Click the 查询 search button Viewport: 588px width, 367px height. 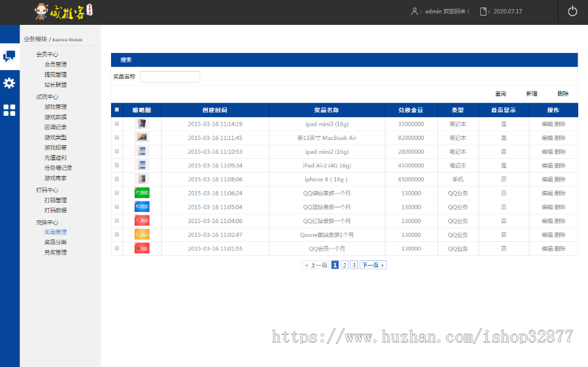point(500,94)
